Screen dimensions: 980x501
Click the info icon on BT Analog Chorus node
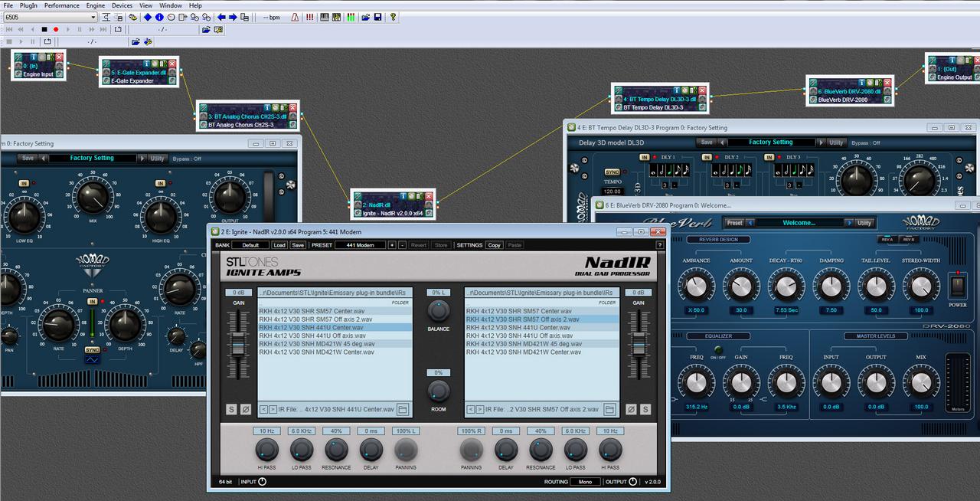point(269,108)
